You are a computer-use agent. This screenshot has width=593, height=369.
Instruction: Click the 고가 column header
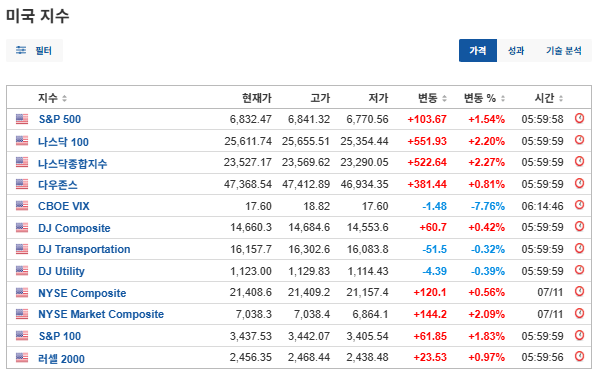(320, 98)
